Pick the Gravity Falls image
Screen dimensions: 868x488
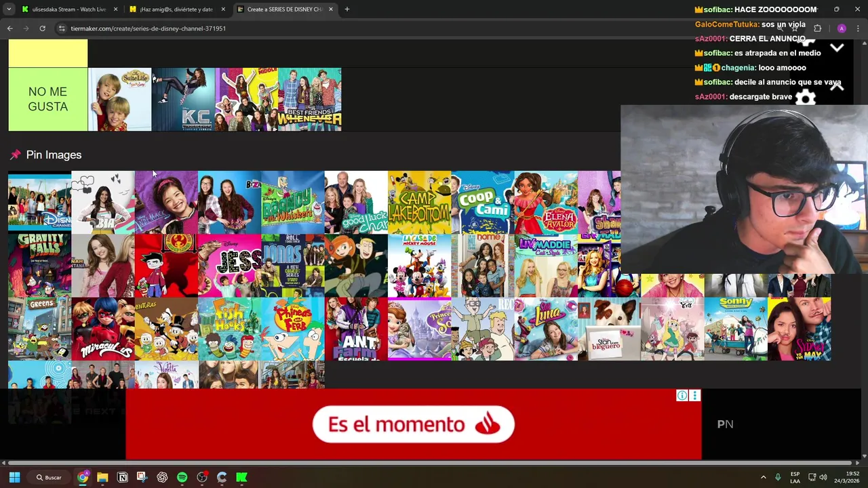pos(39,266)
